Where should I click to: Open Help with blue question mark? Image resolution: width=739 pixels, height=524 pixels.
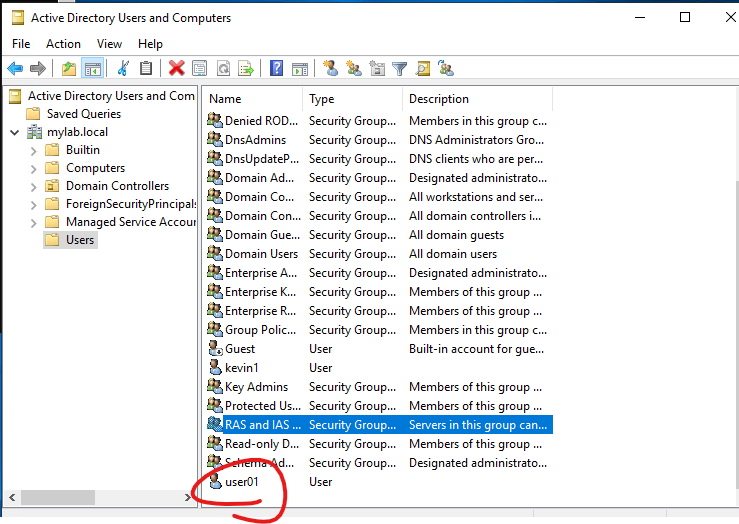(x=277, y=69)
